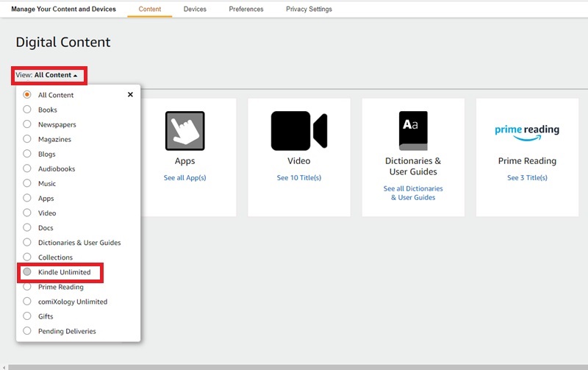Select comiXology Unlimited in the list
This screenshot has height=370, width=588.
tap(27, 302)
